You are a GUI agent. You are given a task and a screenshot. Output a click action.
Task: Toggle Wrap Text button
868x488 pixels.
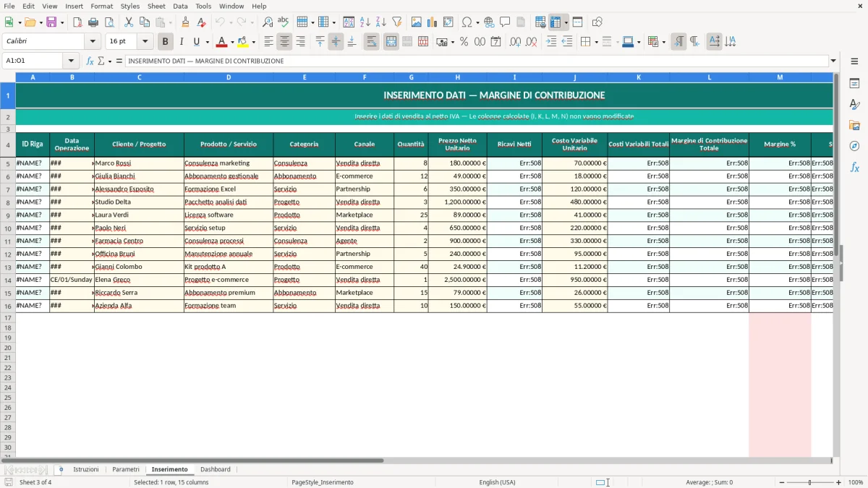pos(371,41)
